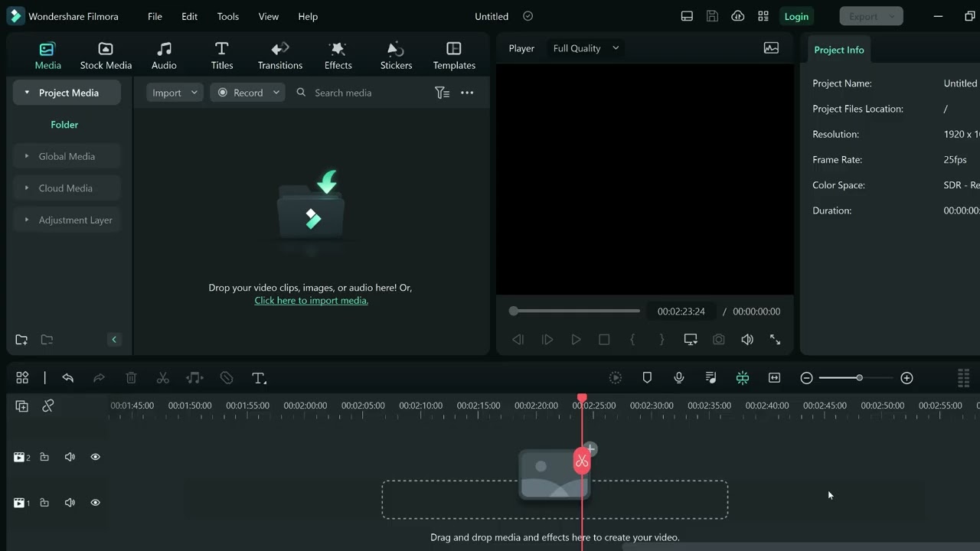Open the timeline layout grid icon

pyautogui.click(x=22, y=378)
